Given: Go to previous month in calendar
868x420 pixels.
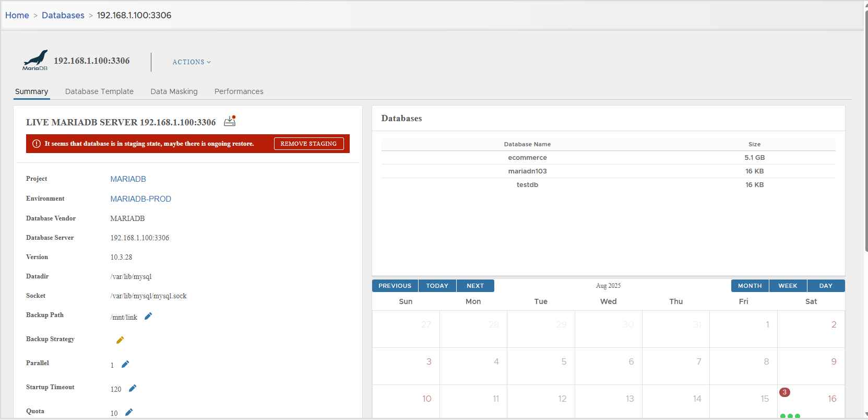Looking at the screenshot, I should [395, 286].
